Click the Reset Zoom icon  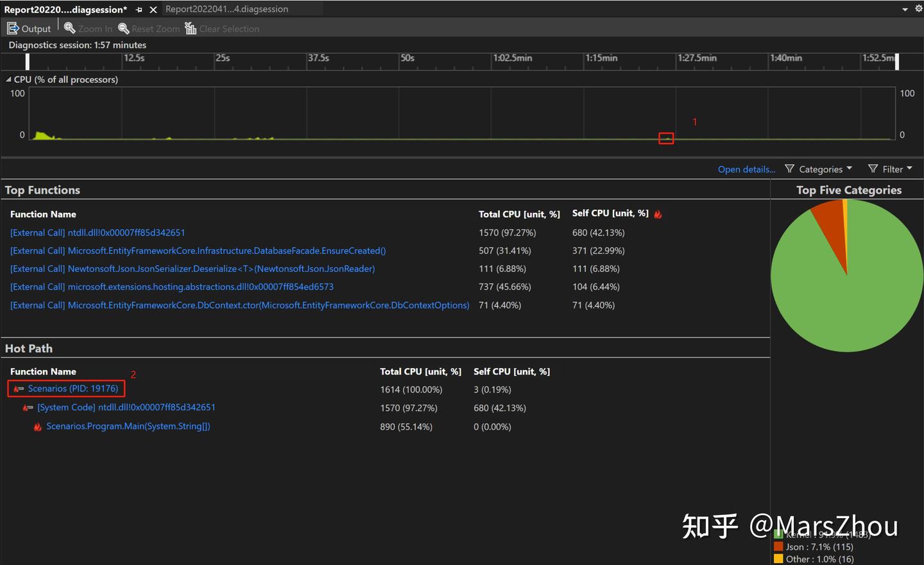point(123,28)
